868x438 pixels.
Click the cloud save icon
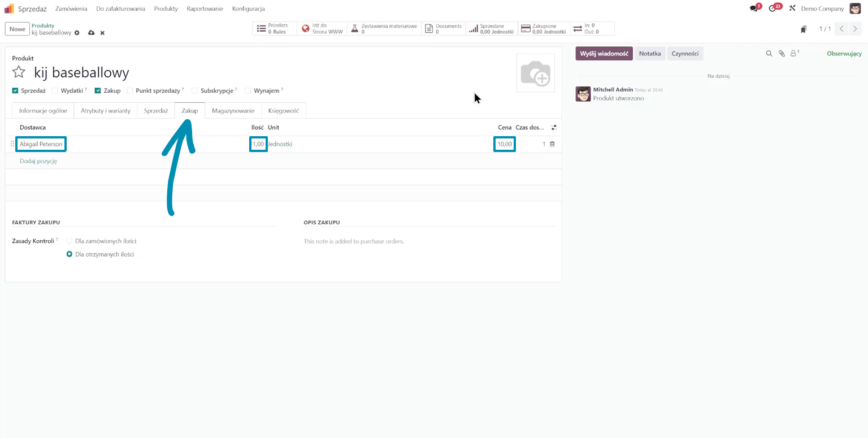click(x=91, y=33)
